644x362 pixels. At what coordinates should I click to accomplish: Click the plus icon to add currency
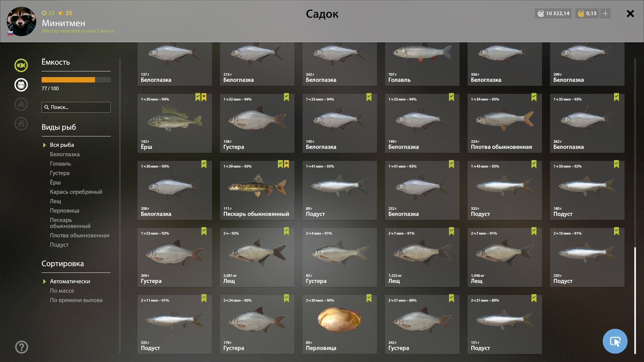point(605,13)
